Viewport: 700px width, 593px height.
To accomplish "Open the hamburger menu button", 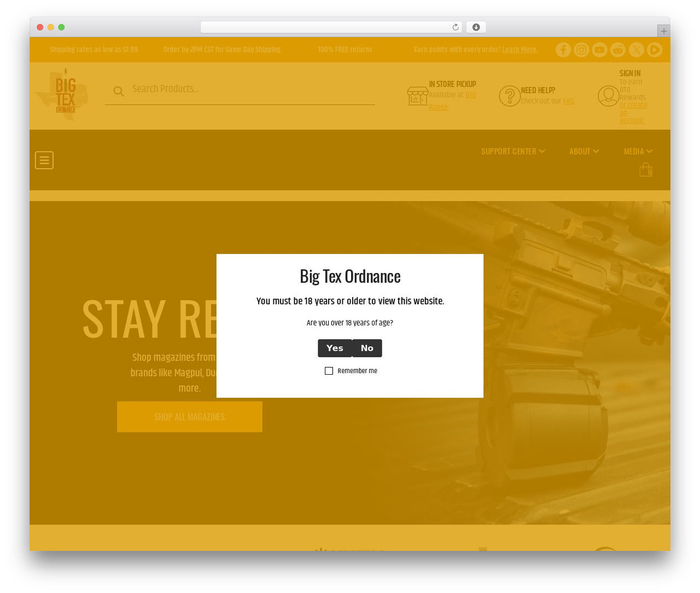I will [x=44, y=160].
